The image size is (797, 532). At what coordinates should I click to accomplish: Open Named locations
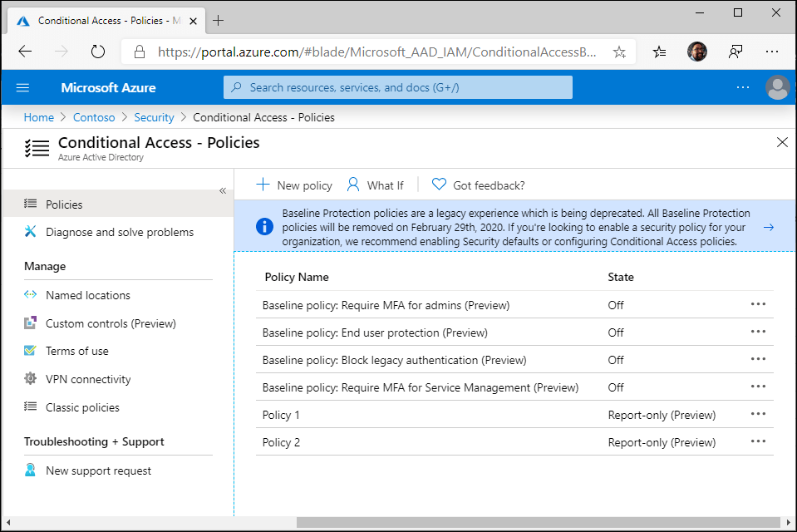click(x=89, y=295)
